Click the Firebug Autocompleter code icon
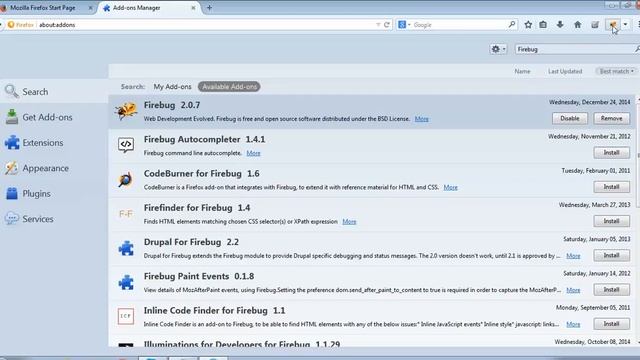The image size is (640, 360). [x=126, y=145]
